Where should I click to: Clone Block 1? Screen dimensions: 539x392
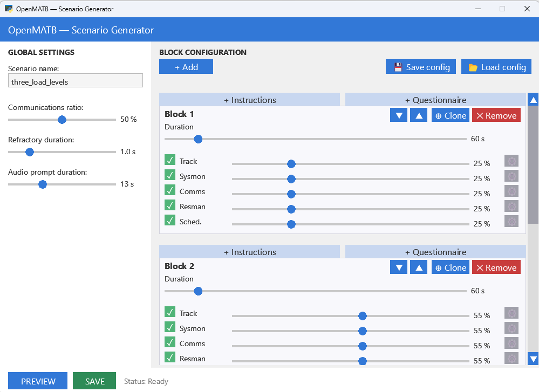[x=451, y=115]
